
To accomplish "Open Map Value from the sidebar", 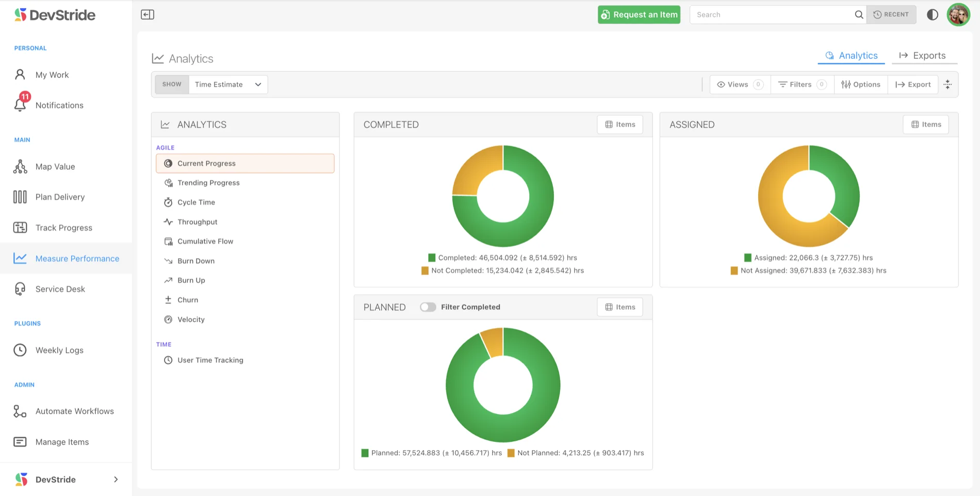I will pyautogui.click(x=55, y=167).
